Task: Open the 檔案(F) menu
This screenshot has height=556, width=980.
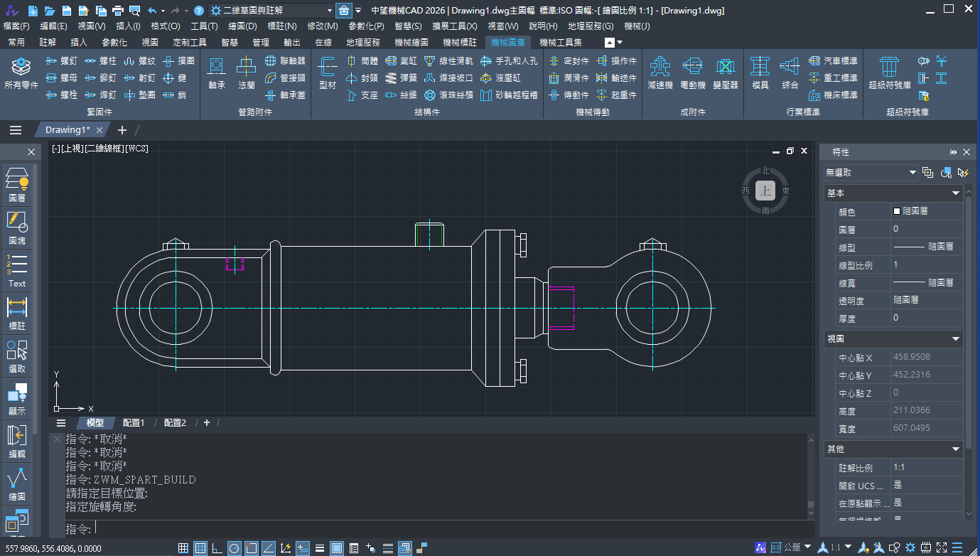Action: pyautogui.click(x=16, y=26)
